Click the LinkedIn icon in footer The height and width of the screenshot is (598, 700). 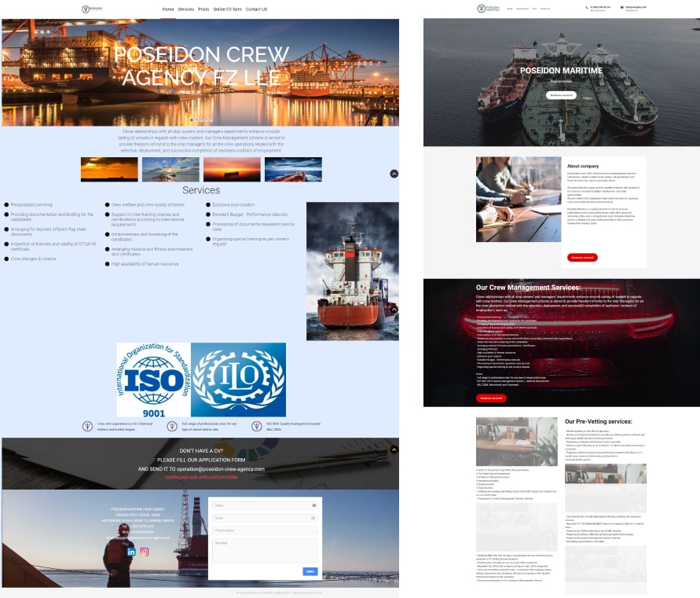click(131, 552)
